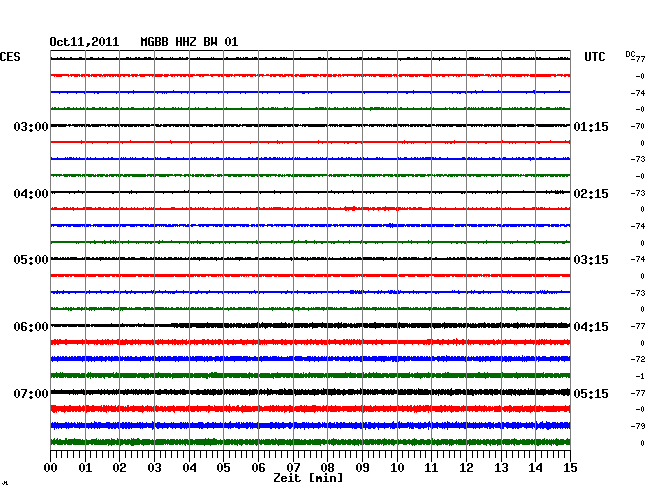Click the 05:15 UTC time label
The width and height of the screenshot is (650, 494).
[x=591, y=393]
